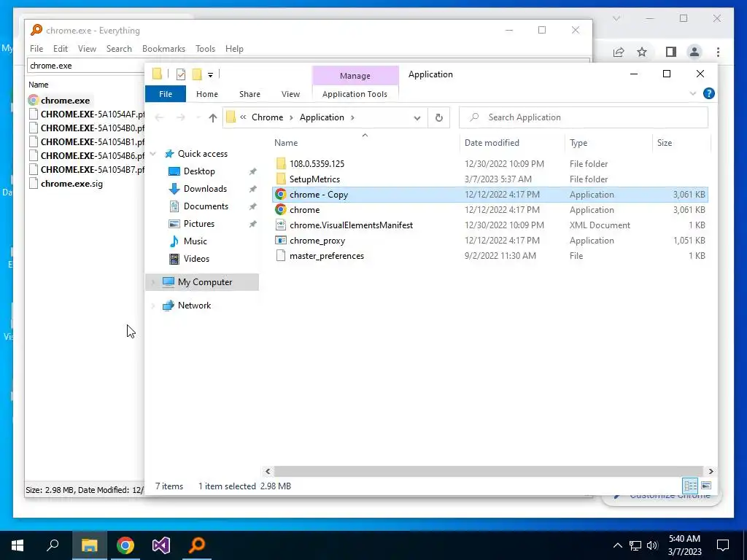Viewport: 747px width, 560px height.
Task: Click the Chrome breadcrumb in address bar
Action: (267, 117)
